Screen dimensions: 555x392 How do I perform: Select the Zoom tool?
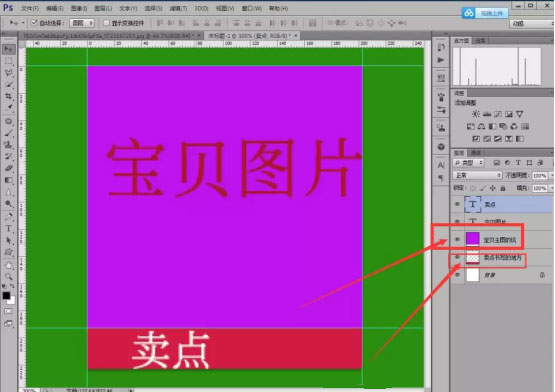8,277
